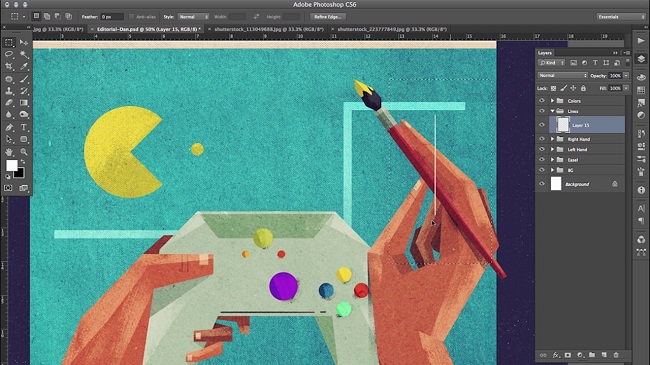Viewport: 650px width, 365px height.
Task: Hide the Background layer
Action: click(x=542, y=184)
